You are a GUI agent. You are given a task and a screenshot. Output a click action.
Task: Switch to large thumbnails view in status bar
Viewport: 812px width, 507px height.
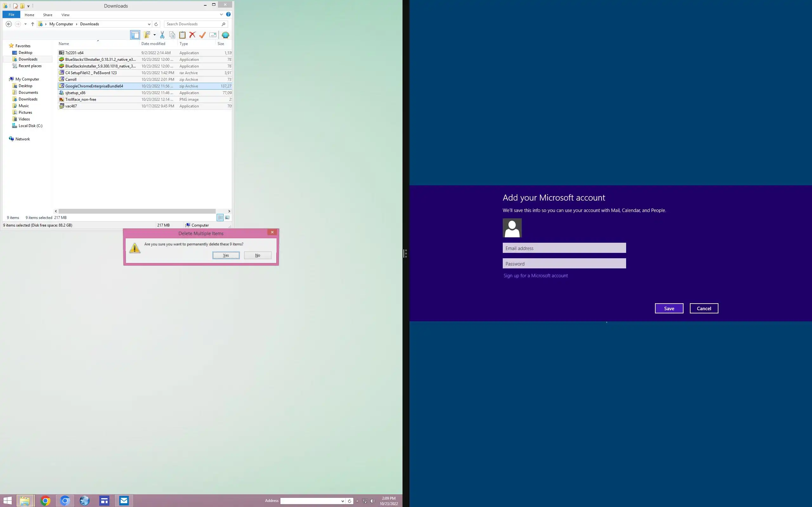pos(227,218)
